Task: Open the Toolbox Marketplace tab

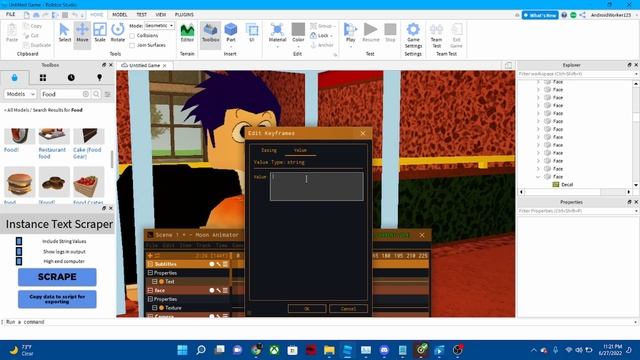Action: click(x=15, y=78)
